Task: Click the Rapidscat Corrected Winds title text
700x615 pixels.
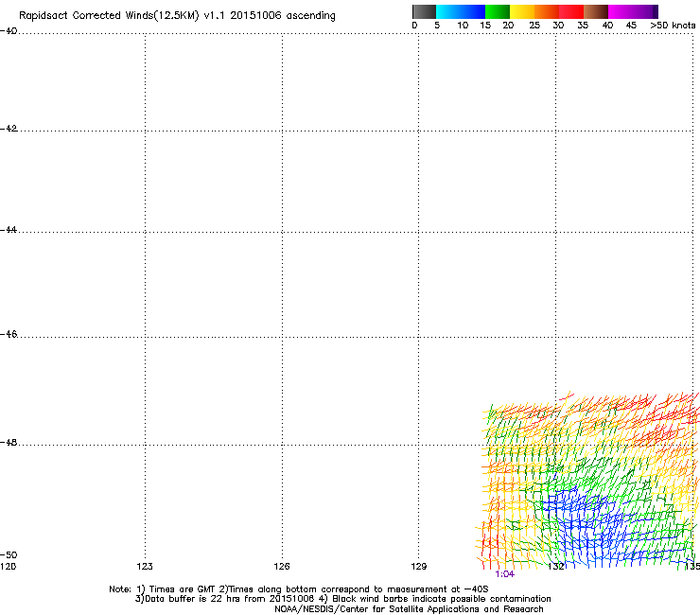Action: click(x=177, y=16)
